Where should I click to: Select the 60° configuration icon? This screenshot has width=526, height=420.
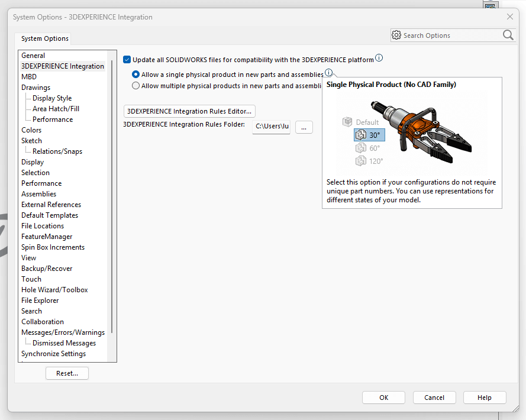tap(361, 148)
